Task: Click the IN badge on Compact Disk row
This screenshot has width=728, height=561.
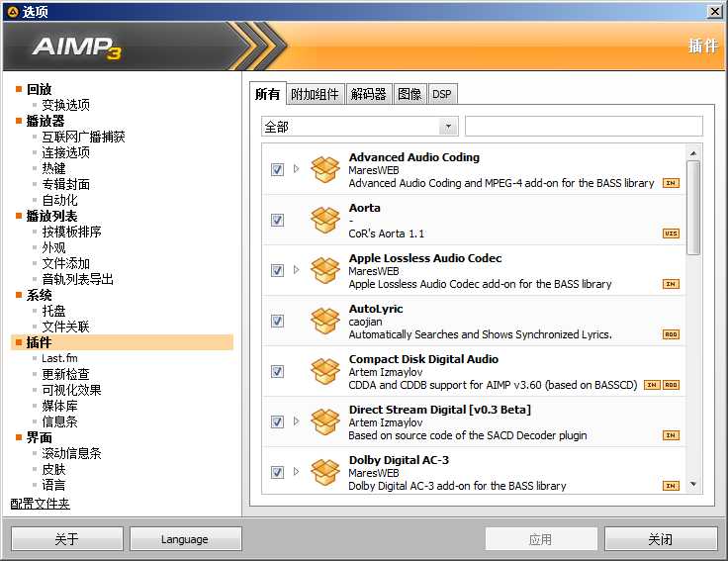Action: point(652,385)
